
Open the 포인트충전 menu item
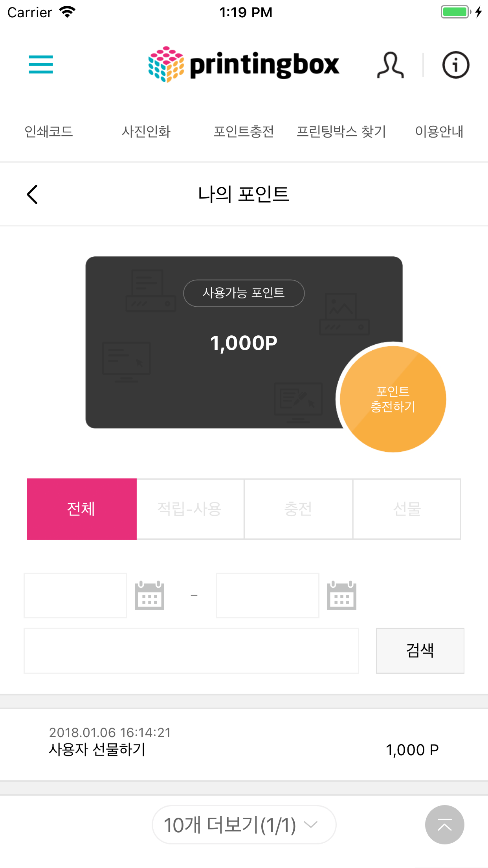point(244,131)
